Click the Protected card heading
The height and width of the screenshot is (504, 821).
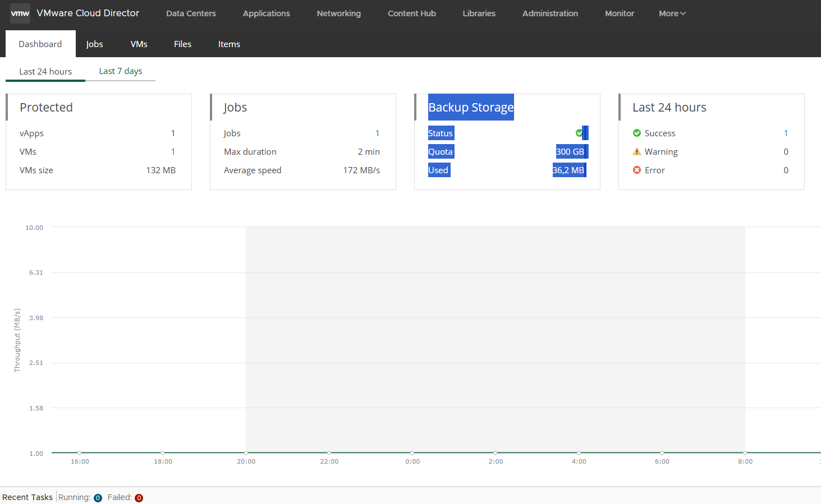point(46,107)
